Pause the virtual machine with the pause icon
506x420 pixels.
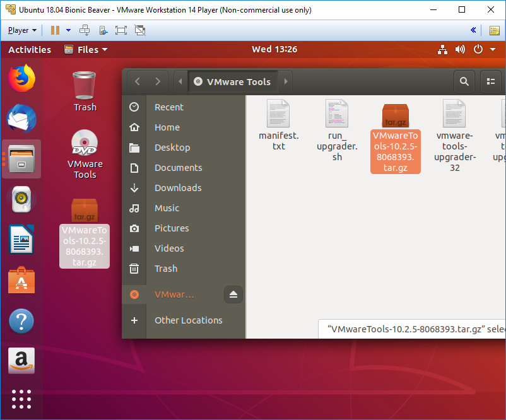tap(55, 30)
